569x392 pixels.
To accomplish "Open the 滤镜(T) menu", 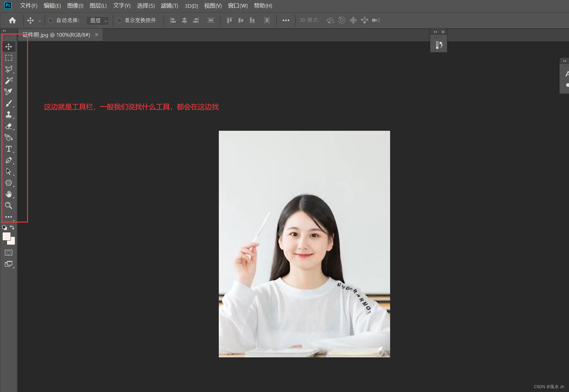I will coord(169,6).
